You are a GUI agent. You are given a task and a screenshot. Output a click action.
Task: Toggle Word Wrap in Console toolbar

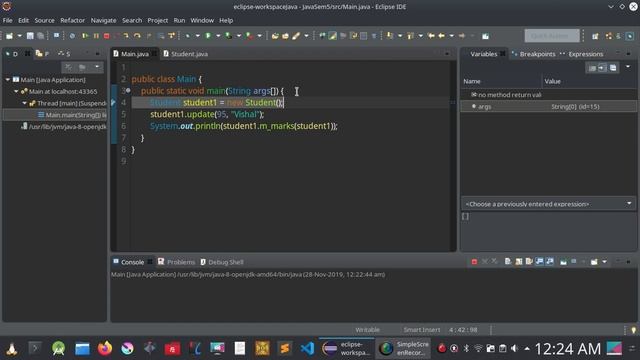point(529,262)
